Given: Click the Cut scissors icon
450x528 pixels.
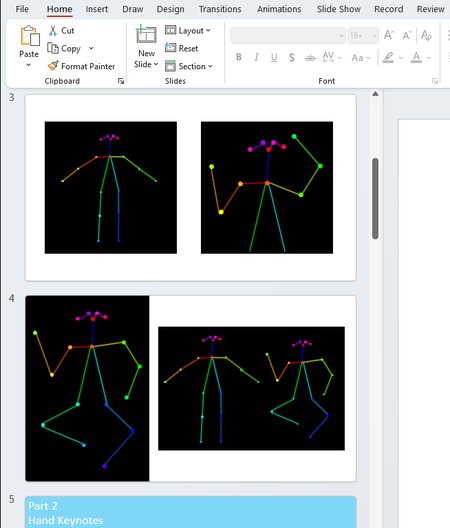Looking at the screenshot, I should point(53,30).
